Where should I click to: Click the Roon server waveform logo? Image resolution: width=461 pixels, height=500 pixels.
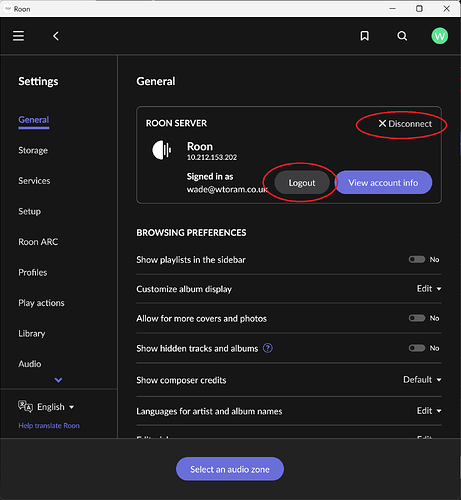162,150
